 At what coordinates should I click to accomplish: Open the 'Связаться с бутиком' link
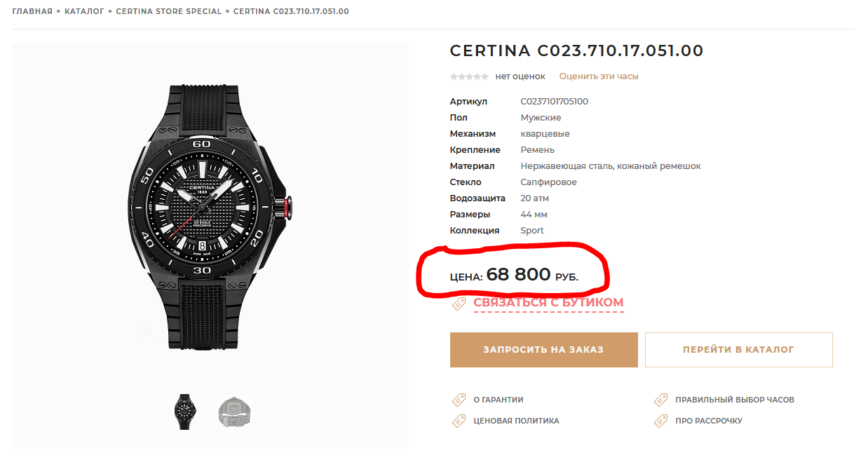(x=548, y=303)
